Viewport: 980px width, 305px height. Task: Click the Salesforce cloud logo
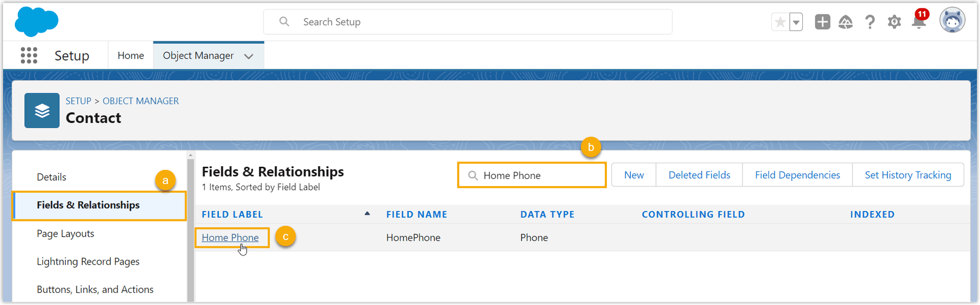tap(36, 22)
